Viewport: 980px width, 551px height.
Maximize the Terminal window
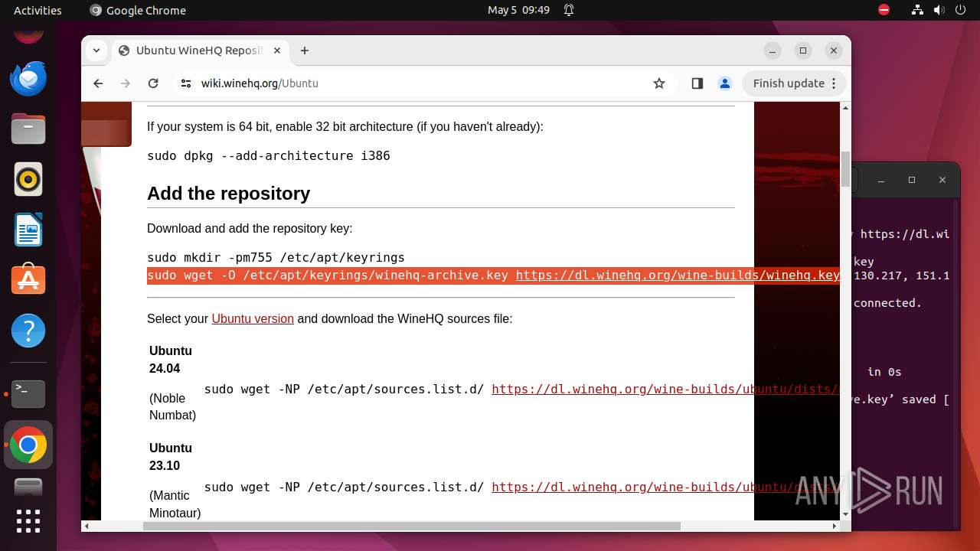tap(912, 180)
